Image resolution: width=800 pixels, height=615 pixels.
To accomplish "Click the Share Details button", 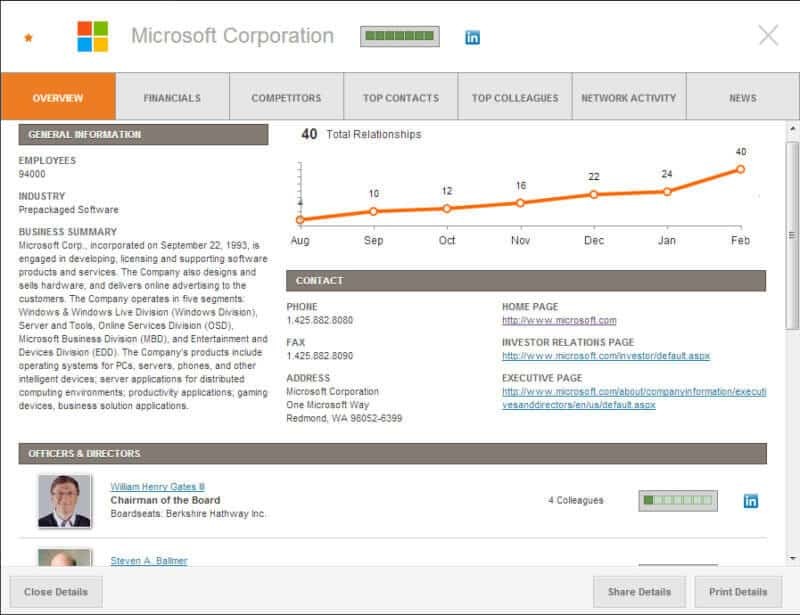I will tap(638, 592).
